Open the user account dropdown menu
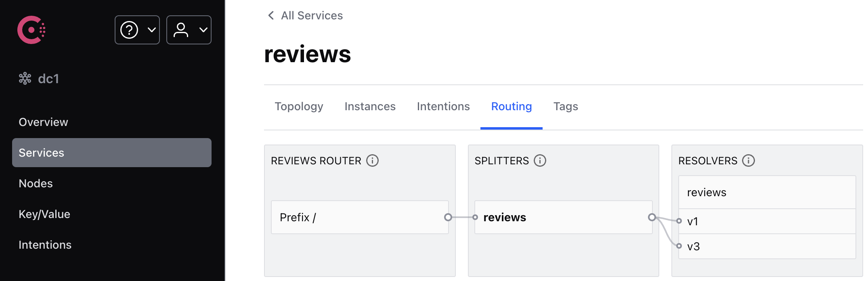Image resolution: width=868 pixels, height=281 pixels. pyautogui.click(x=203, y=29)
